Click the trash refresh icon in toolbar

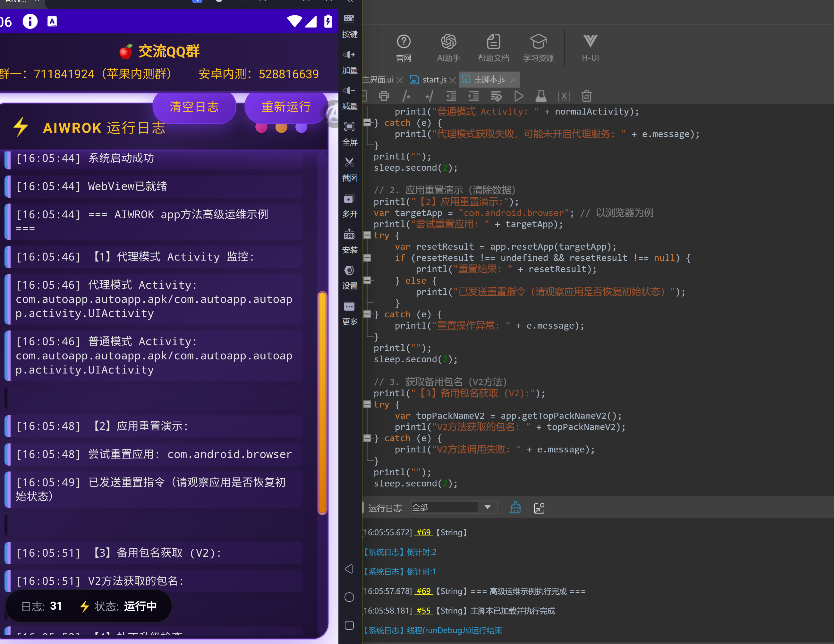click(587, 96)
